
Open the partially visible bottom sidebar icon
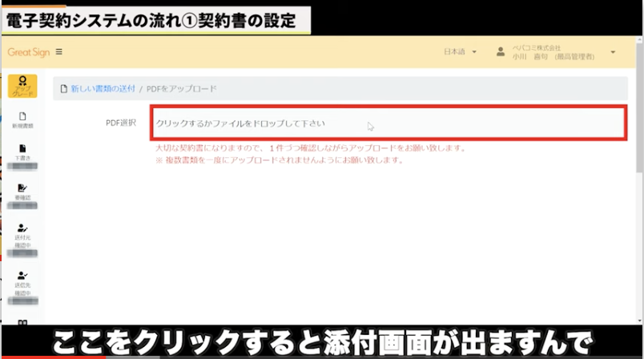(22, 321)
